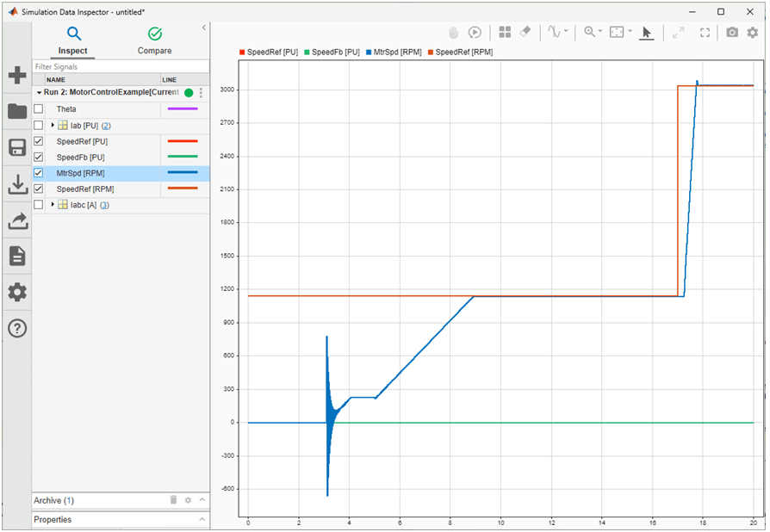Screen dimensions: 770x532
Task: Click the help question mark icon
Action: (x=17, y=328)
